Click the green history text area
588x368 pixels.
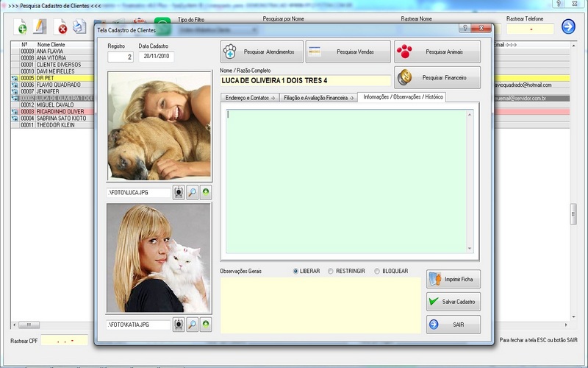(346, 181)
